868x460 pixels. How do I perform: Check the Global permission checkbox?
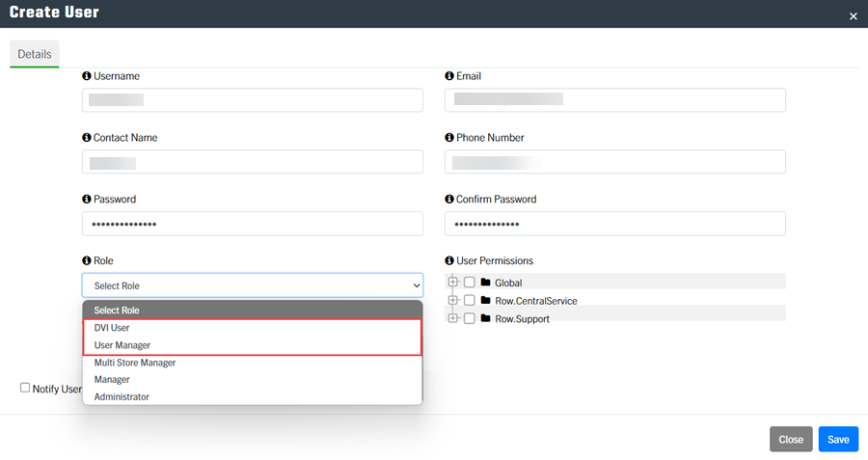click(470, 283)
